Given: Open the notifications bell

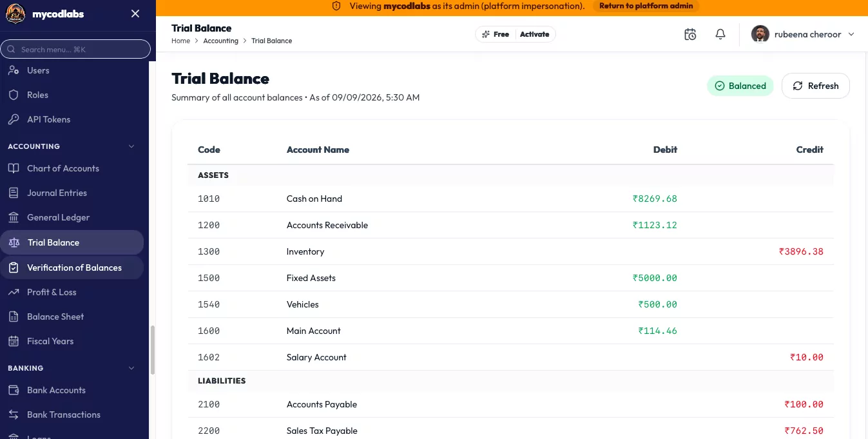Looking at the screenshot, I should (x=720, y=34).
